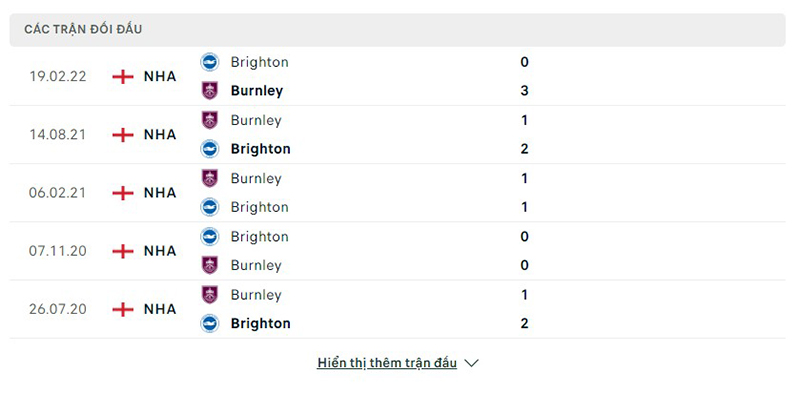
Task: Click Burnley crest in 19.02.22 match
Action: (210, 91)
